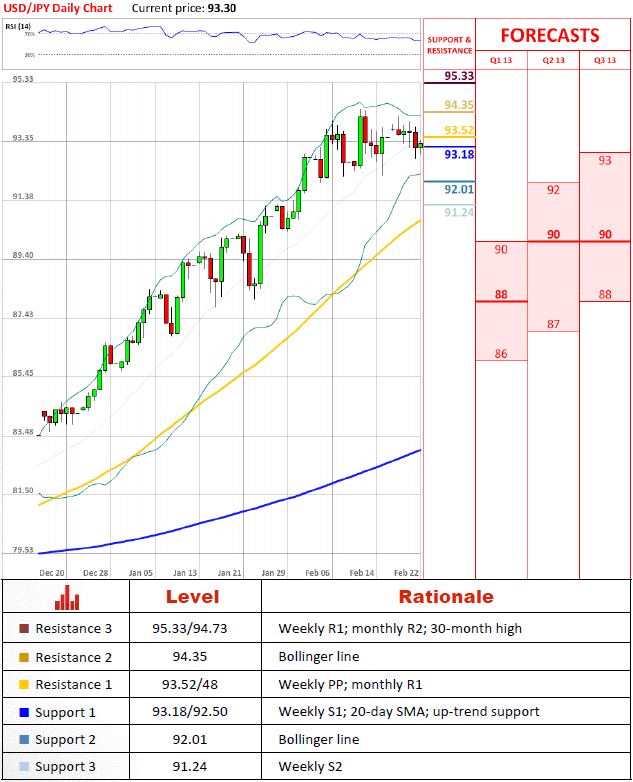Click the Feb 06 date axis label
Viewport: 633px width, 782px height.
(318, 573)
